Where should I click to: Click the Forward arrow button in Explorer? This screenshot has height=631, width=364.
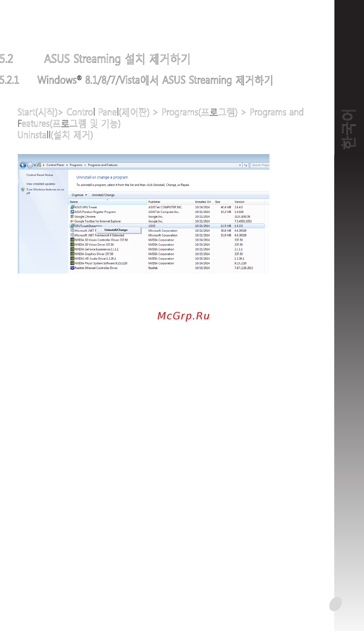pos(30,165)
